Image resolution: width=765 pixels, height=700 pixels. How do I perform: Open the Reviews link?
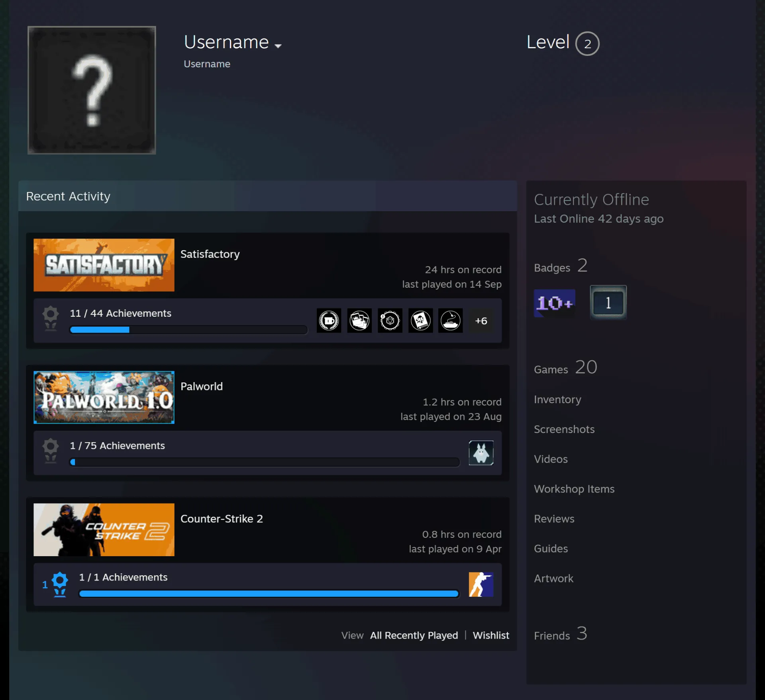coord(554,519)
